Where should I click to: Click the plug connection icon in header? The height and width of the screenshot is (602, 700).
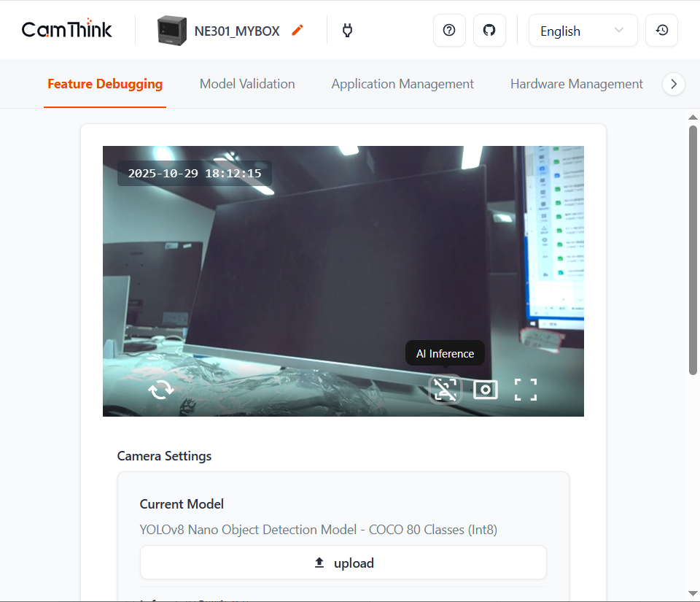[347, 31]
